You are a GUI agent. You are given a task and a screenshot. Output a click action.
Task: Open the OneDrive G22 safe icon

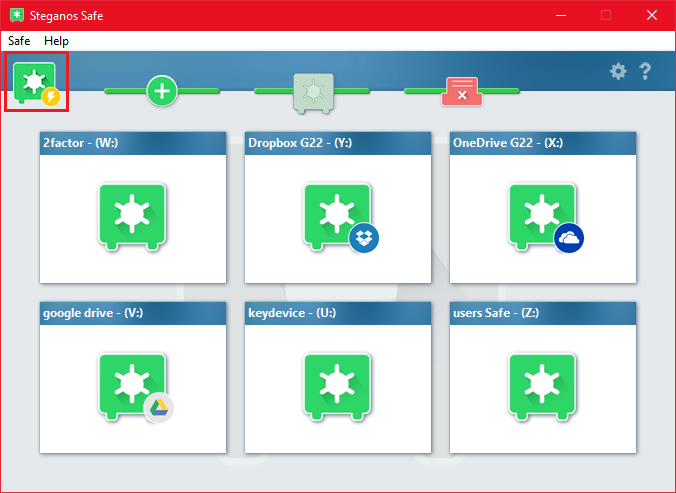540,215
